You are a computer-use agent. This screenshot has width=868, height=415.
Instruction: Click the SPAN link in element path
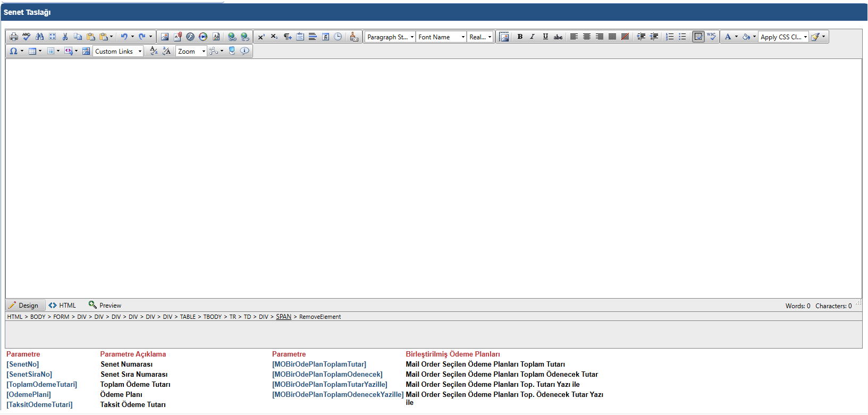click(283, 317)
